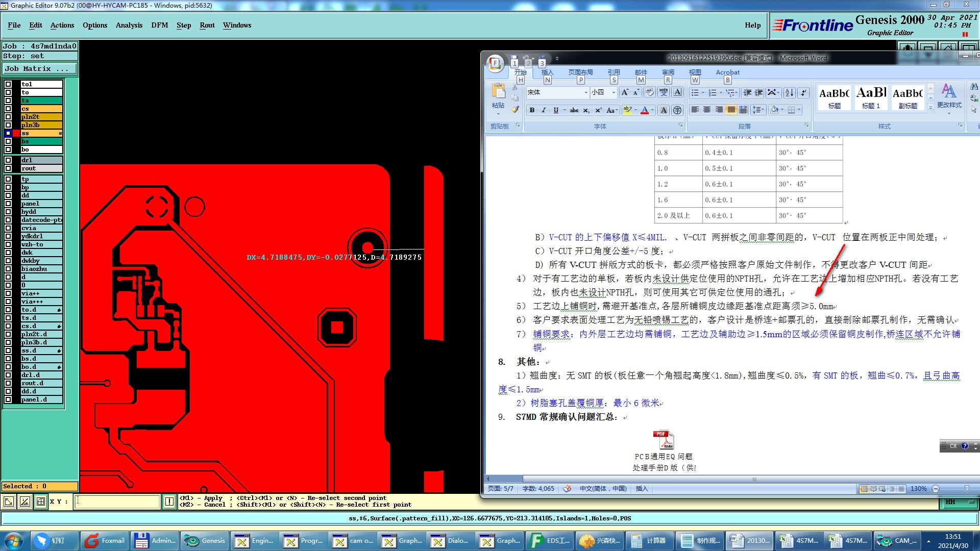Select the 标题 1 heading style
Screen dimensions: 980x551
click(871, 97)
